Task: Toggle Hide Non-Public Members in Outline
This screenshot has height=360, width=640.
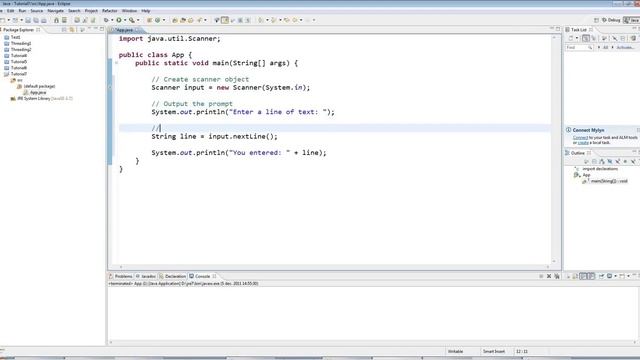Action: (625, 162)
